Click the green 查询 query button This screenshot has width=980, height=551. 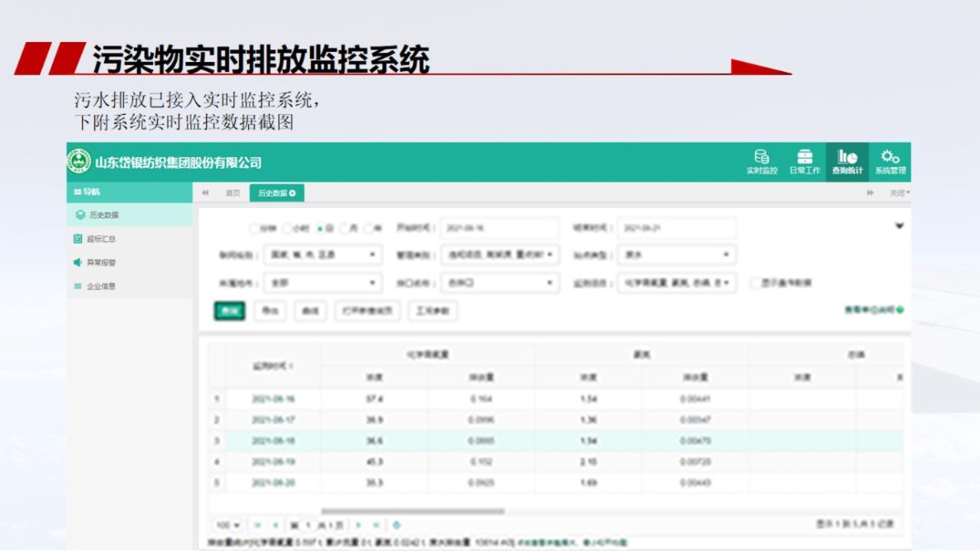coord(229,311)
